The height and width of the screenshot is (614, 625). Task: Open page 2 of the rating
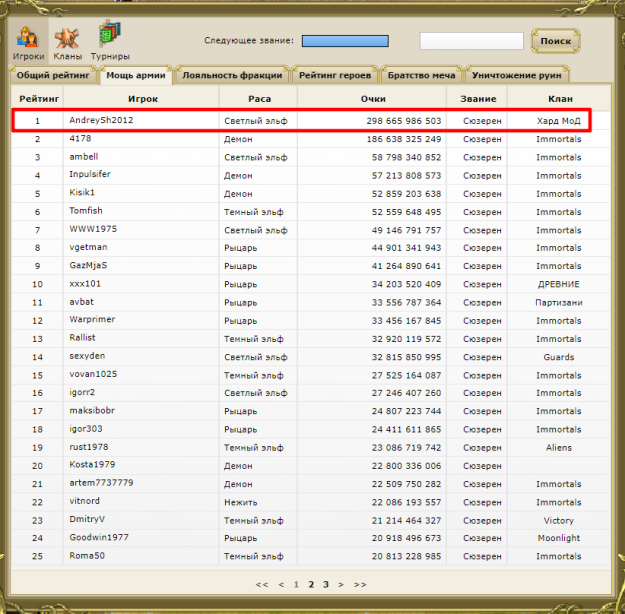(311, 584)
